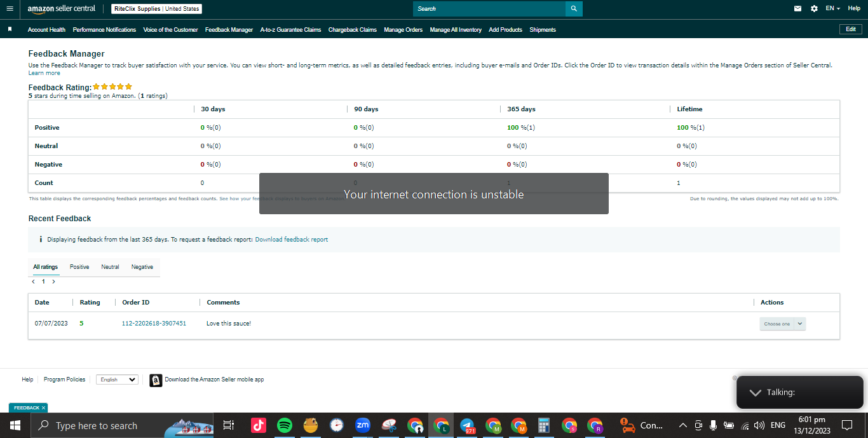This screenshot has height=438, width=868.
Task: Click the Edit favorites button
Action: [851, 29]
